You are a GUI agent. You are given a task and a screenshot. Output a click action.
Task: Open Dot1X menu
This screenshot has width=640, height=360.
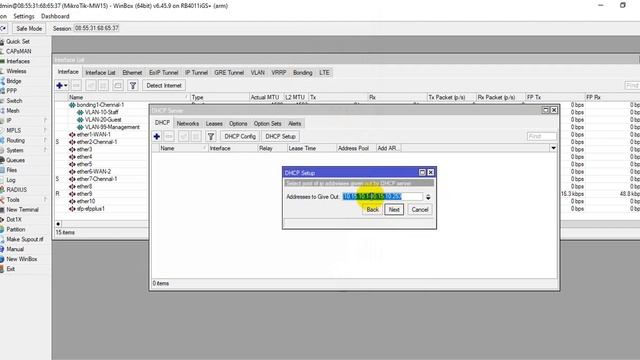pos(13,220)
